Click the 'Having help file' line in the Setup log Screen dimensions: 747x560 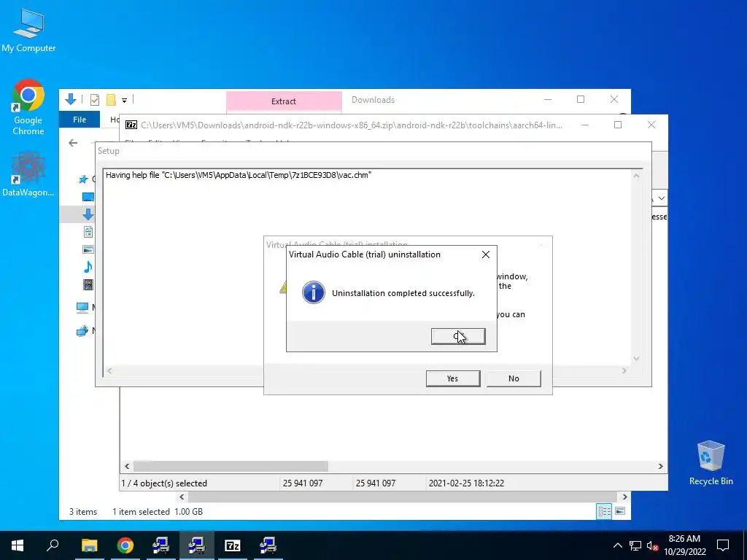coord(239,175)
